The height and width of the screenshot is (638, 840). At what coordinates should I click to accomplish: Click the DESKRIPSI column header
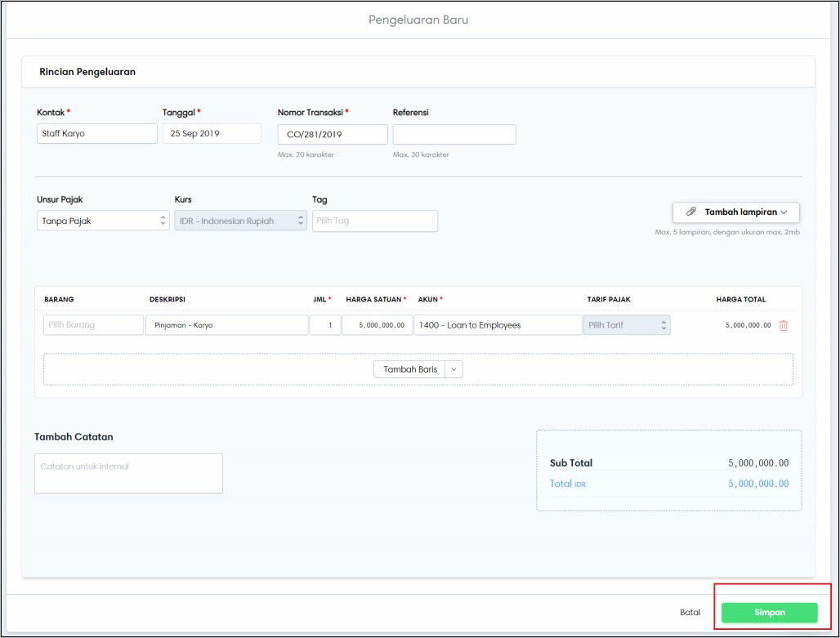(x=168, y=300)
